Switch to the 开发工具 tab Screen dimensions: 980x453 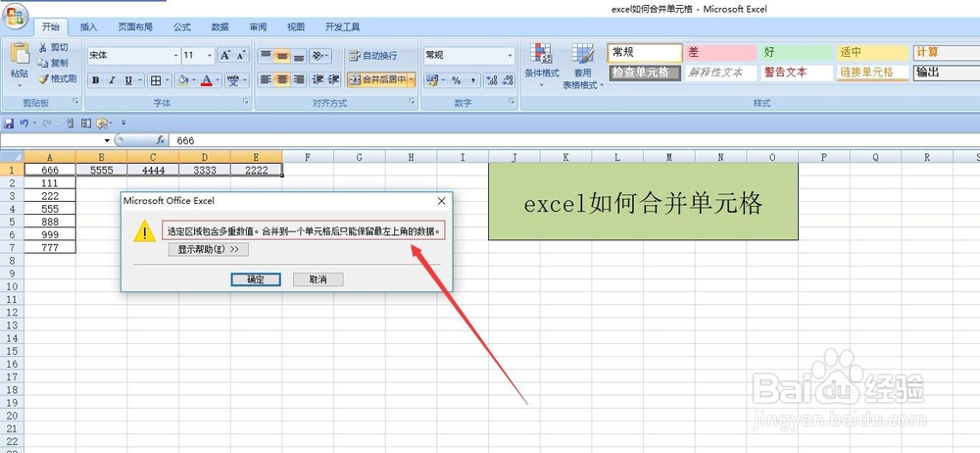coord(342,26)
